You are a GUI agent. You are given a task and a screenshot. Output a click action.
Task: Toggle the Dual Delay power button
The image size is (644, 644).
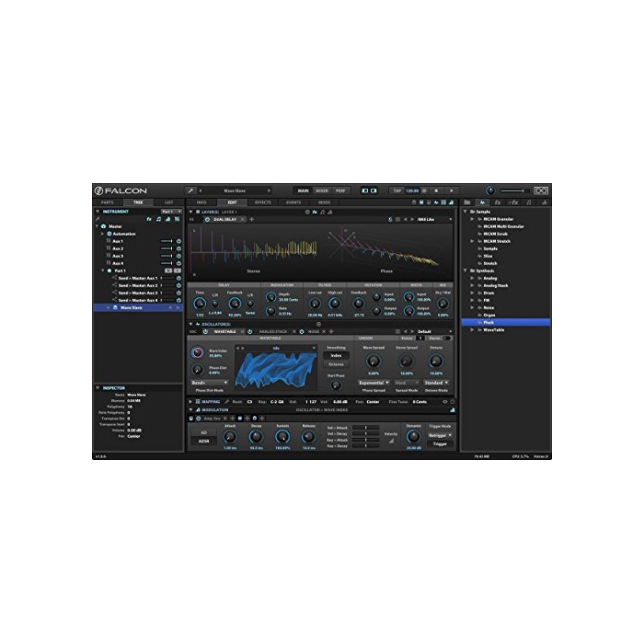coord(208,220)
